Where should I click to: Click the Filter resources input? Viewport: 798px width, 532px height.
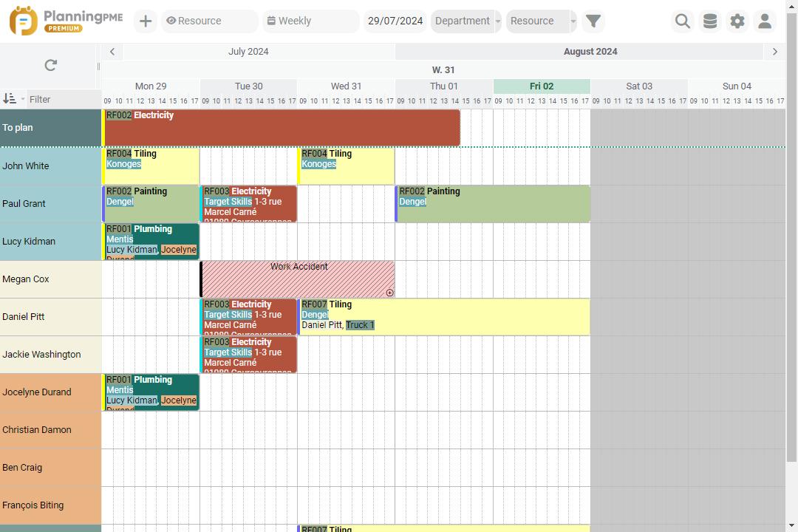pyautogui.click(x=64, y=99)
